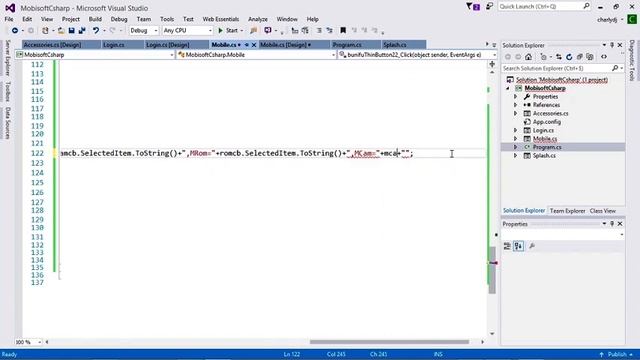Open the Build menu
The width and height of the screenshot is (640, 360).
95,19
